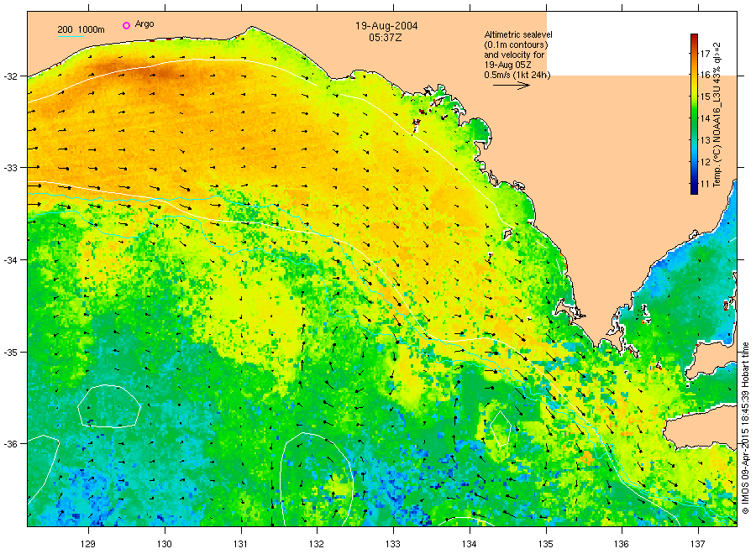The height and width of the screenshot is (554, 756).
Task: Click the '200 1000m' depth contour legend text
Action: (x=81, y=30)
